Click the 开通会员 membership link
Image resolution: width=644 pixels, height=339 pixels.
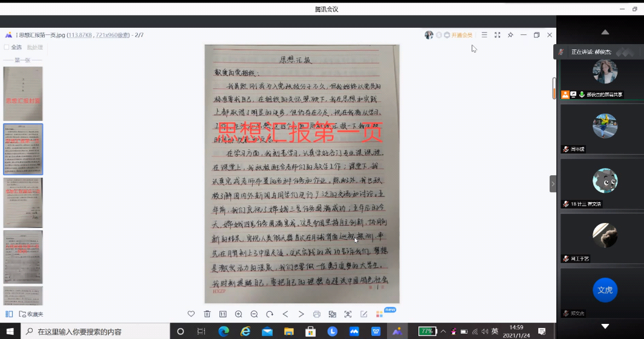click(x=461, y=35)
